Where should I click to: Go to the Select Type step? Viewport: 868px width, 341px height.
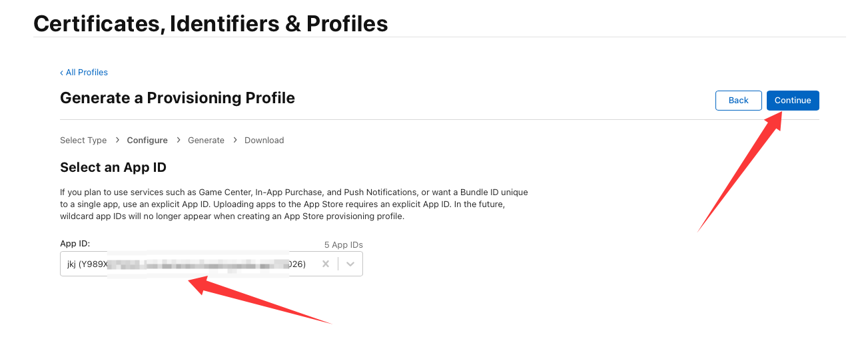tap(83, 141)
